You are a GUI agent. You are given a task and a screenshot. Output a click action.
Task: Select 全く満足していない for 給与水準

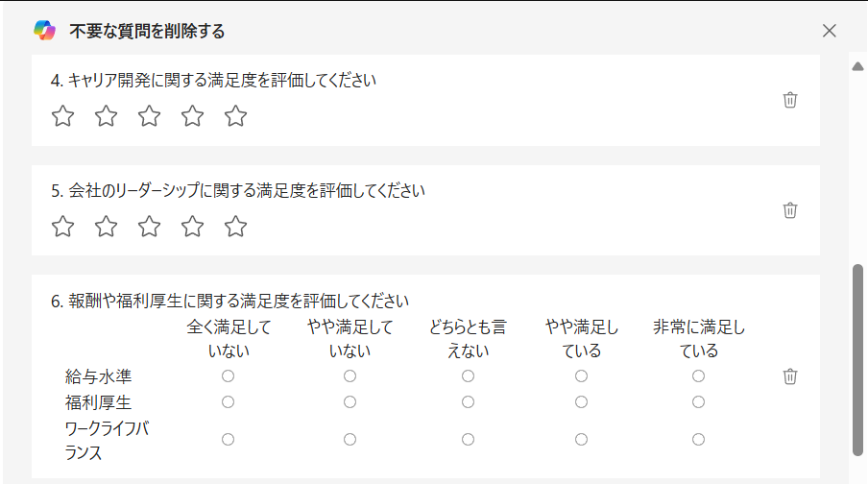coord(229,376)
